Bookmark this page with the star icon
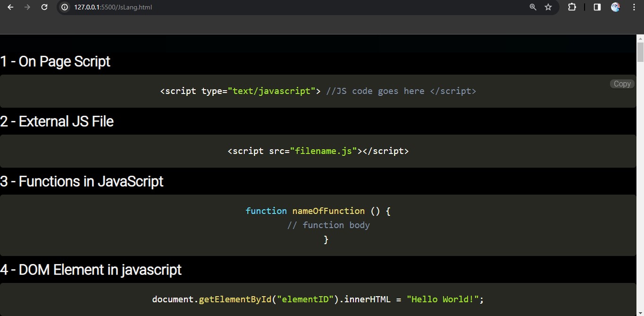The image size is (644, 316). [x=548, y=7]
